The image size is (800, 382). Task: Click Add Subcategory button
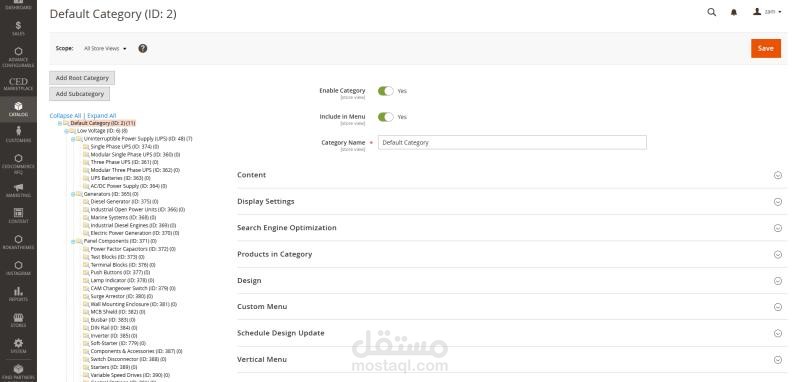pos(80,94)
